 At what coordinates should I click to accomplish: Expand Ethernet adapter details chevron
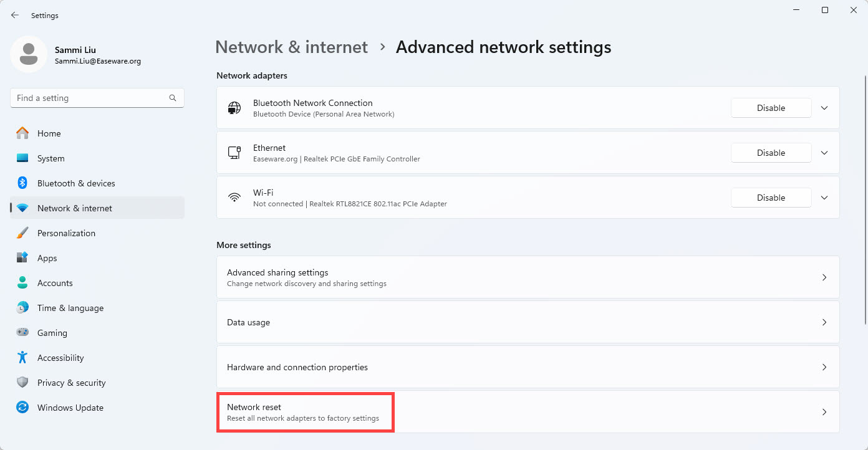tap(824, 153)
